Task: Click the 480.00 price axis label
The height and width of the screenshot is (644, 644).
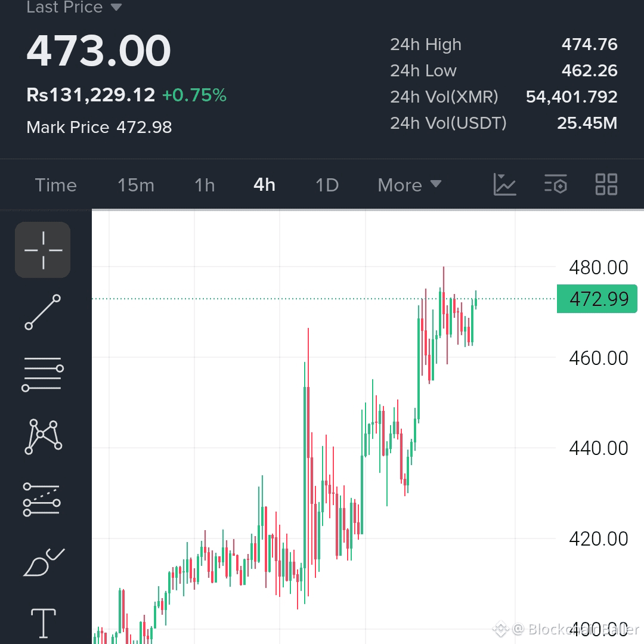Action: [x=599, y=267]
